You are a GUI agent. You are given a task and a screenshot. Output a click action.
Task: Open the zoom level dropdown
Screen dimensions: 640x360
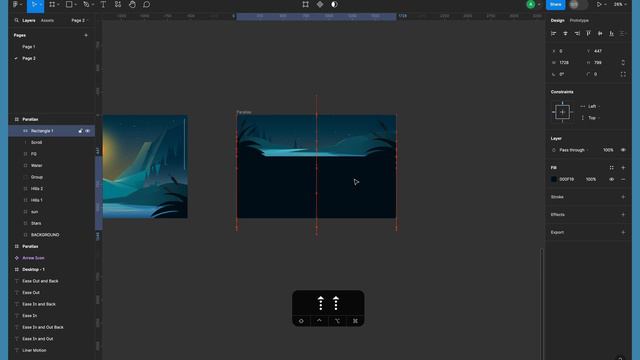click(x=620, y=4)
